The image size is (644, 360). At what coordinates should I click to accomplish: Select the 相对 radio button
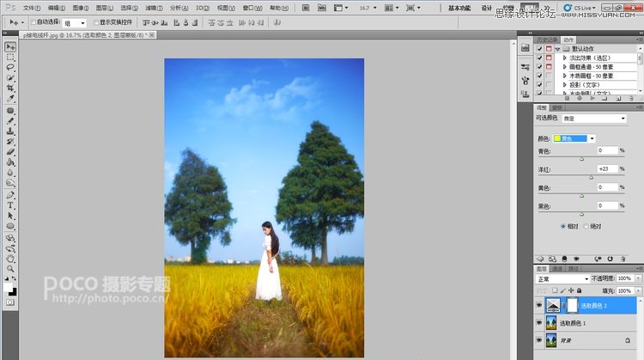coord(563,226)
